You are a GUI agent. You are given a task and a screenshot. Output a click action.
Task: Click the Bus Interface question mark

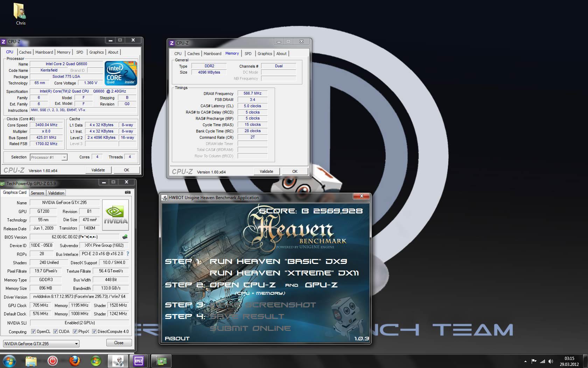point(127,254)
